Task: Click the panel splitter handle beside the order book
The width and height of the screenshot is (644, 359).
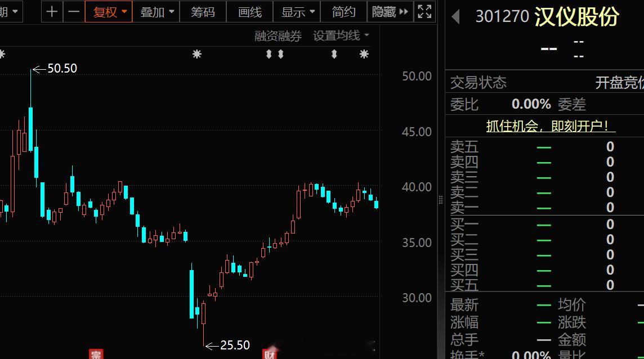Action: (441, 200)
